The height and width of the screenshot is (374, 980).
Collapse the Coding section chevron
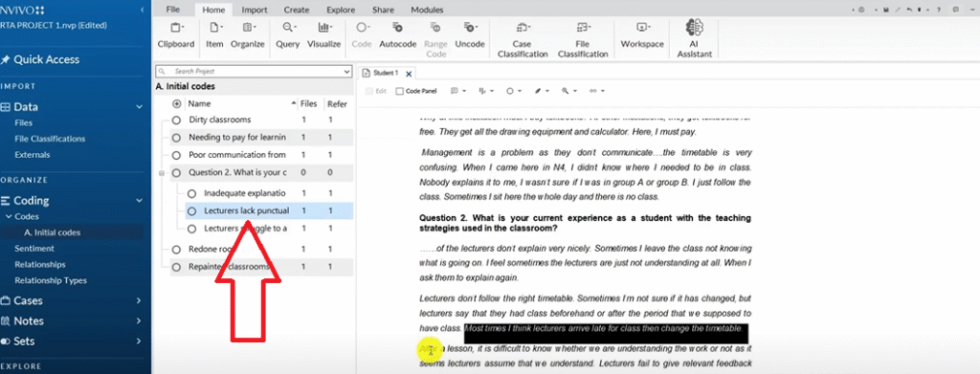140,201
